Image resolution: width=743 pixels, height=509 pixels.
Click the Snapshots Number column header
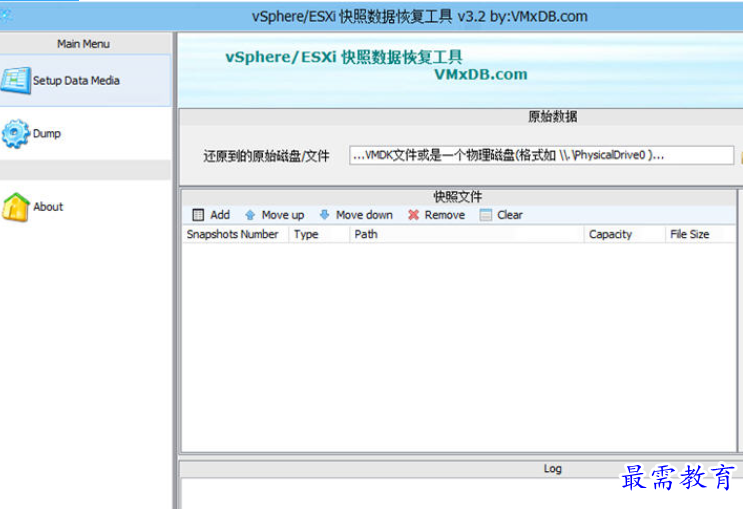(236, 235)
